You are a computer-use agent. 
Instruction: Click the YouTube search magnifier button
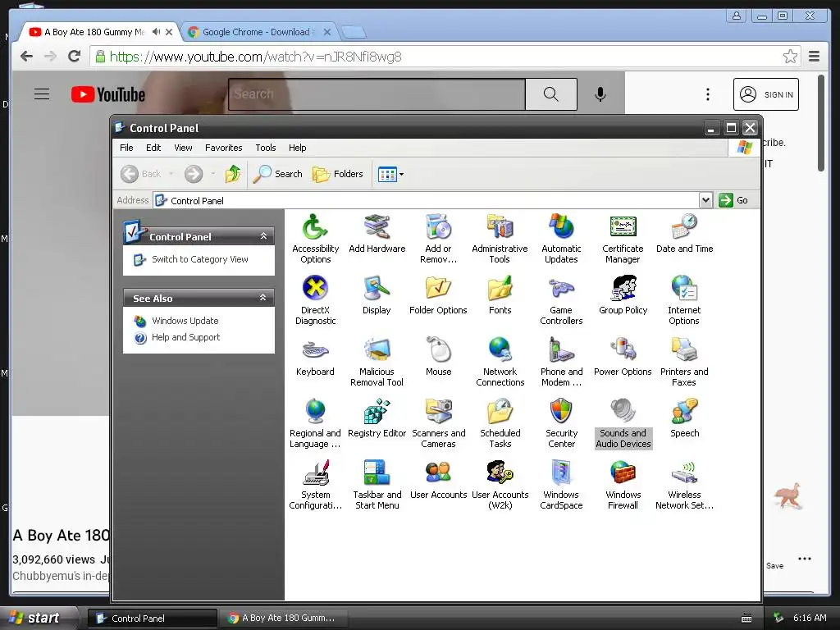click(x=550, y=94)
